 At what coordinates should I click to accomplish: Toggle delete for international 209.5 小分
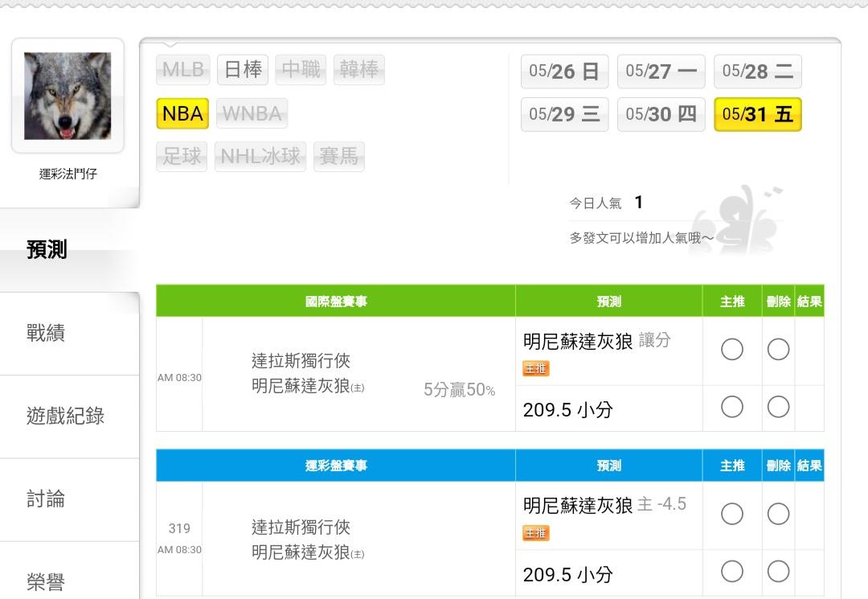[x=778, y=408]
